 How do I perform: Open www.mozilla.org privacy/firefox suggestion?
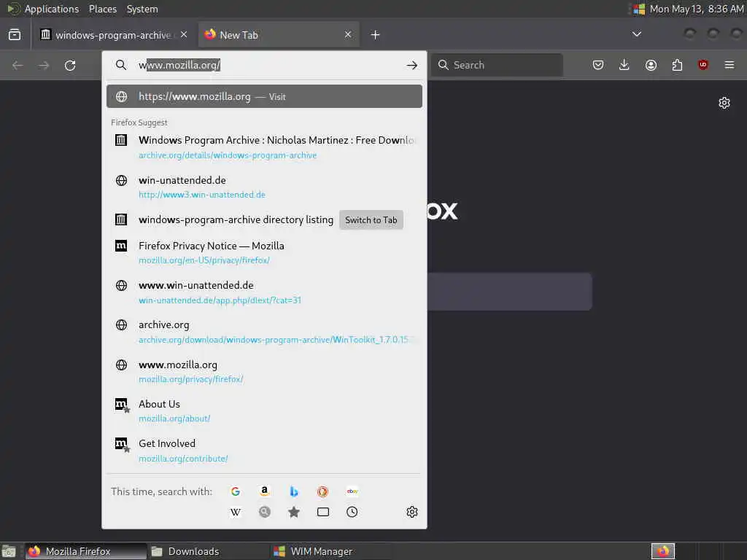264,372
